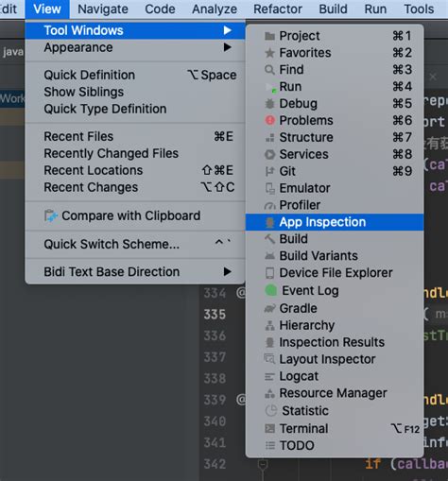
Task: Click the Profiler gauge icon
Action: [269, 205]
